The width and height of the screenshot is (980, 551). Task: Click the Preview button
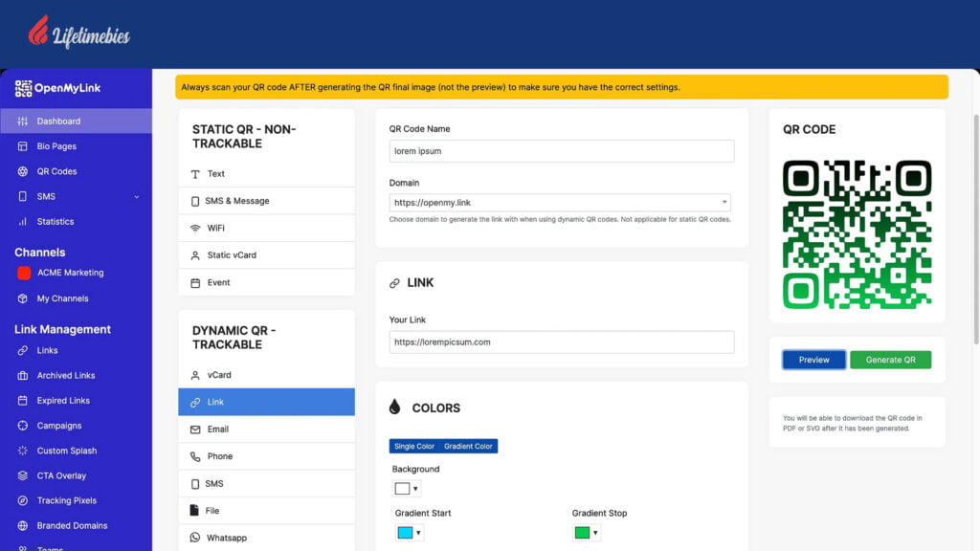point(813,360)
